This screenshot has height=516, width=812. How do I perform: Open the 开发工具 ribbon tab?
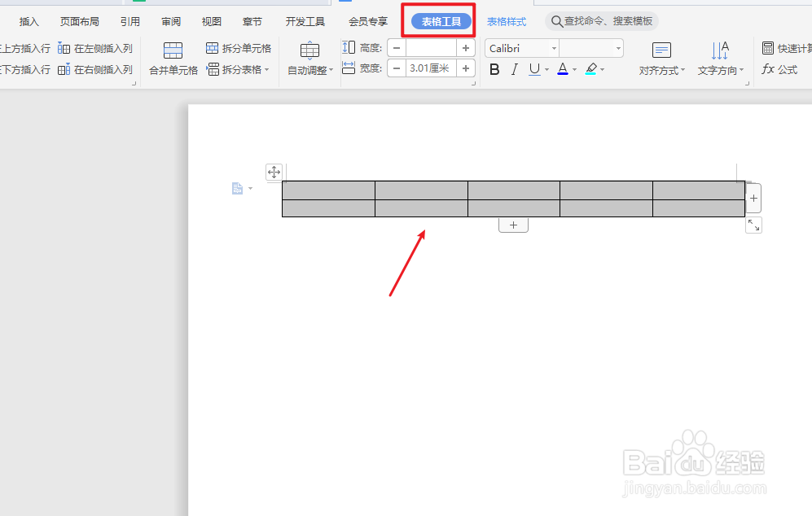305,21
